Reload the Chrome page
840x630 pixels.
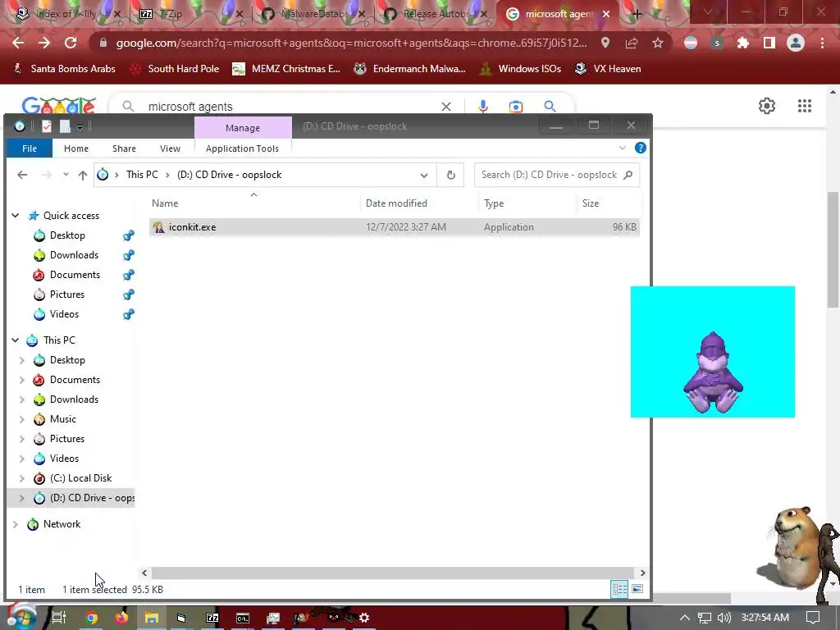pos(71,43)
